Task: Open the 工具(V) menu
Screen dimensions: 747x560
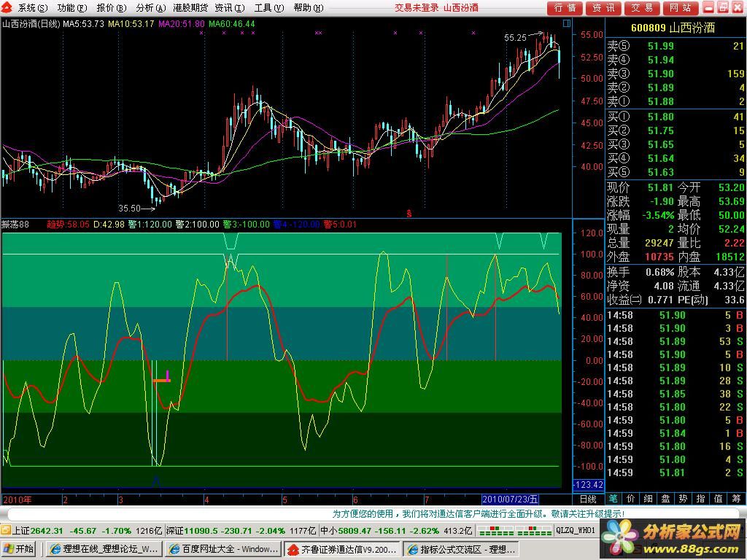Action: [x=268, y=7]
